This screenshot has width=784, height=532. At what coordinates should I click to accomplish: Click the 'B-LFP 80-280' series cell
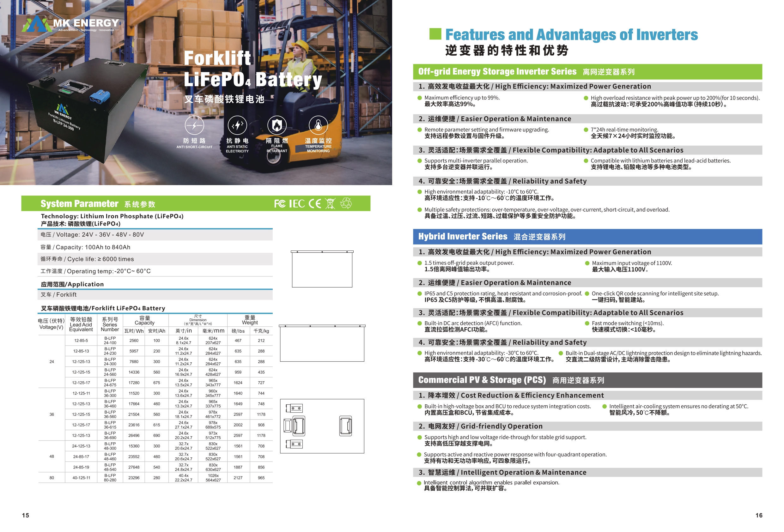click(x=110, y=478)
